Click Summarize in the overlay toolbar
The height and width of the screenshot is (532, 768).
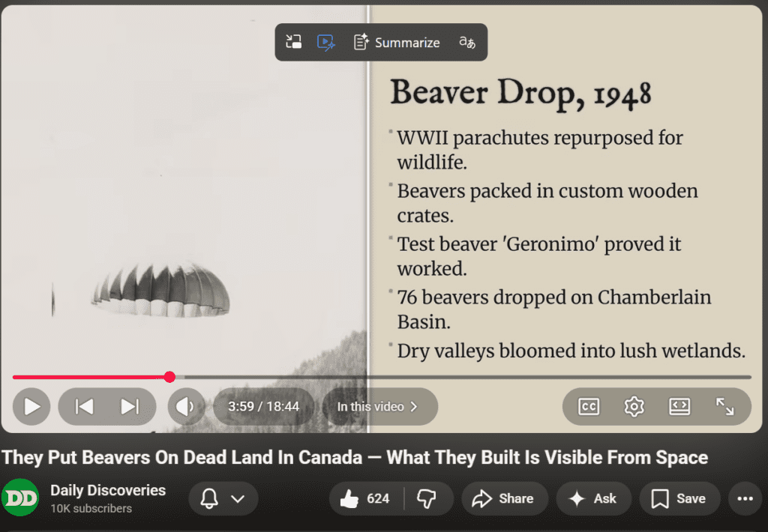397,43
